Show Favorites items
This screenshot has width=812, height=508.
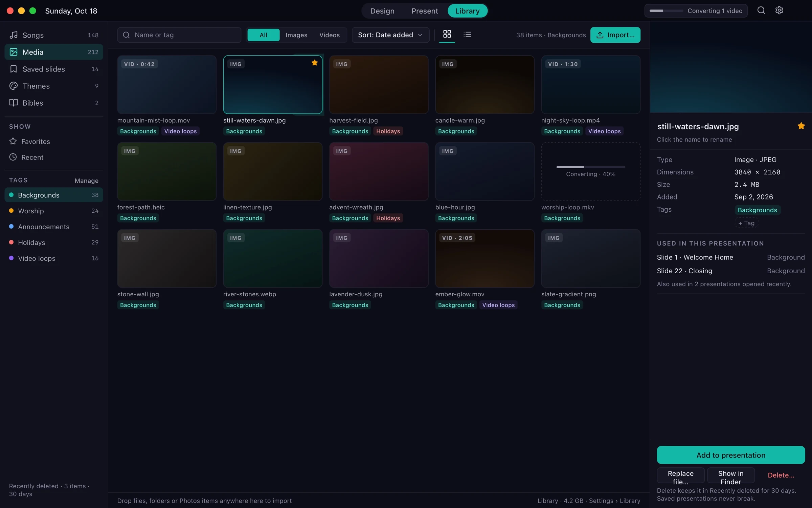point(54,142)
